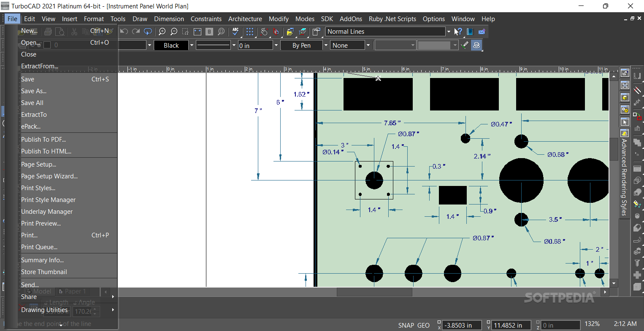
Task: Click the plus-shaped icon on right toolbar
Action: [x=637, y=275]
